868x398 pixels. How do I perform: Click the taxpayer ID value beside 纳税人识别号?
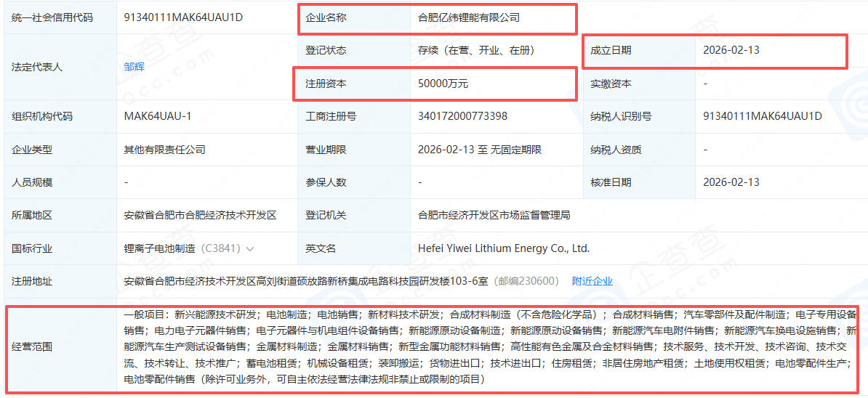pos(762,116)
